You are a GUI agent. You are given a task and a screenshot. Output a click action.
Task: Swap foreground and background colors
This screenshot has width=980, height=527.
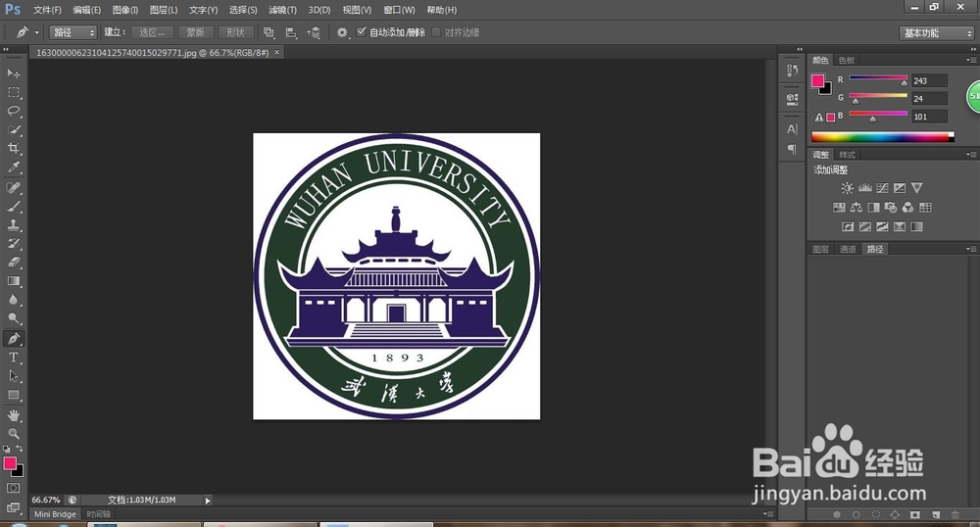[20, 449]
